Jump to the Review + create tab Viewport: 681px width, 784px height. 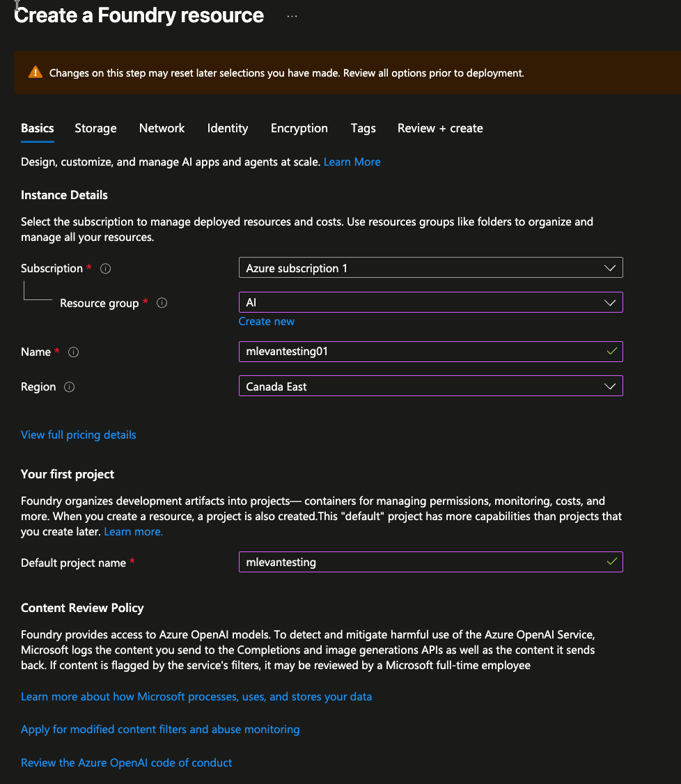pos(440,128)
